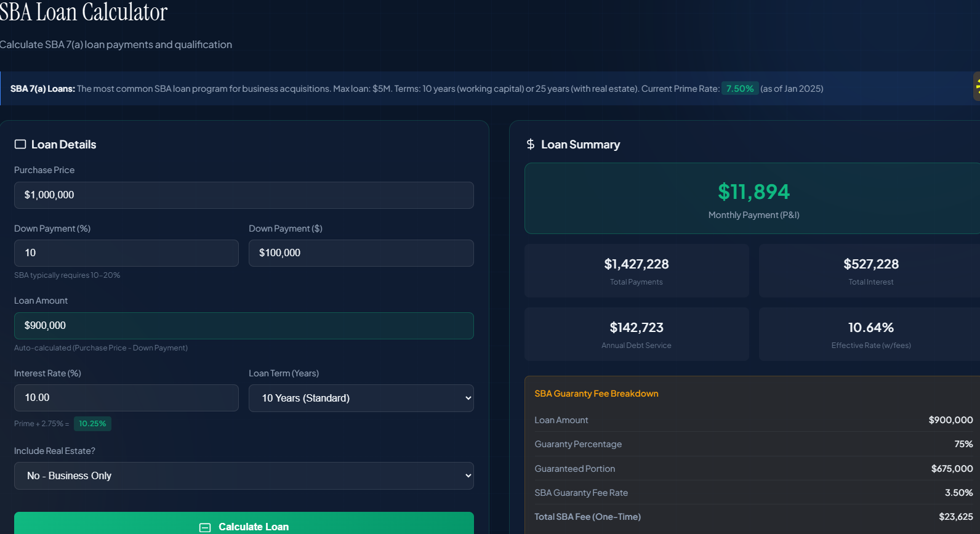Viewport: 980px width, 534px height.
Task: Click the Guaranty Percentage 75% value
Action: pyautogui.click(x=963, y=444)
